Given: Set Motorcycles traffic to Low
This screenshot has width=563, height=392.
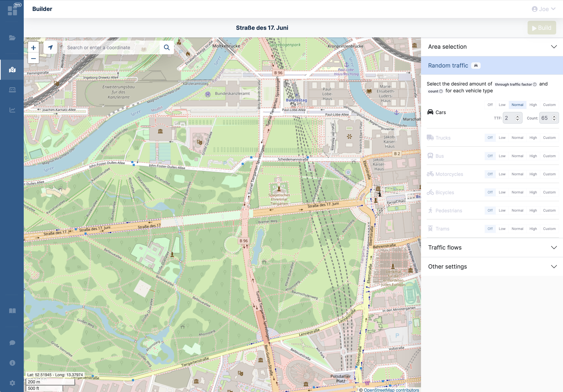Looking at the screenshot, I should [502, 174].
